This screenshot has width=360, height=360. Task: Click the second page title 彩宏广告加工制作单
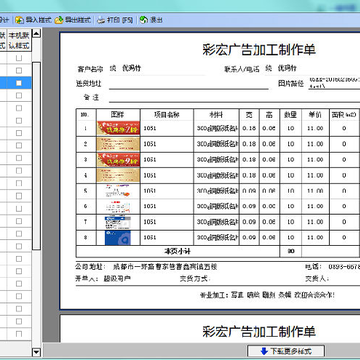click(259, 331)
